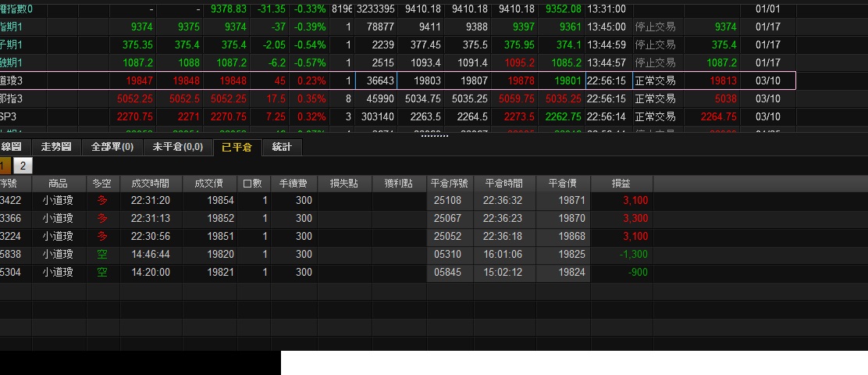
Task: Click closing serial number 25108
Action: point(448,201)
